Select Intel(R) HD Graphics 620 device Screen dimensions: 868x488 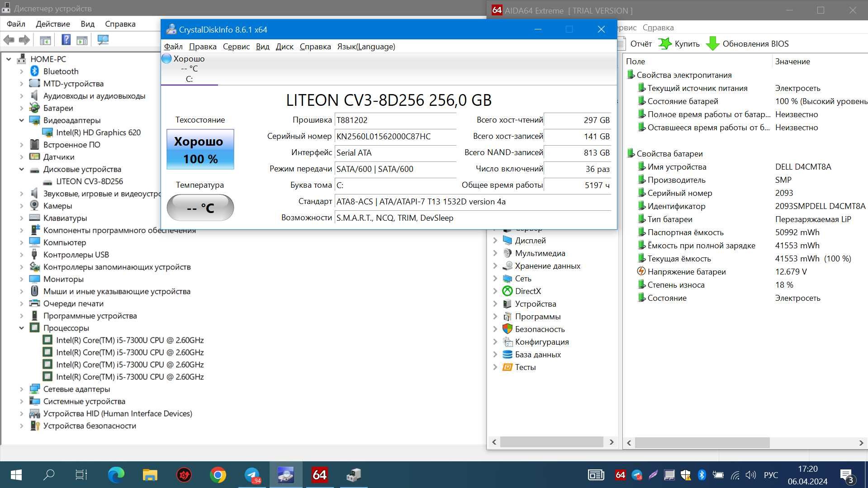click(x=98, y=133)
